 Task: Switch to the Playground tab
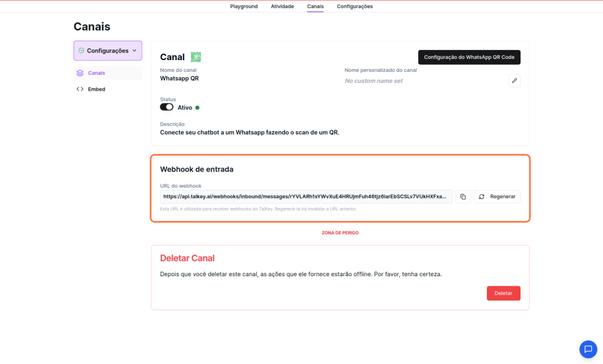(x=244, y=6)
